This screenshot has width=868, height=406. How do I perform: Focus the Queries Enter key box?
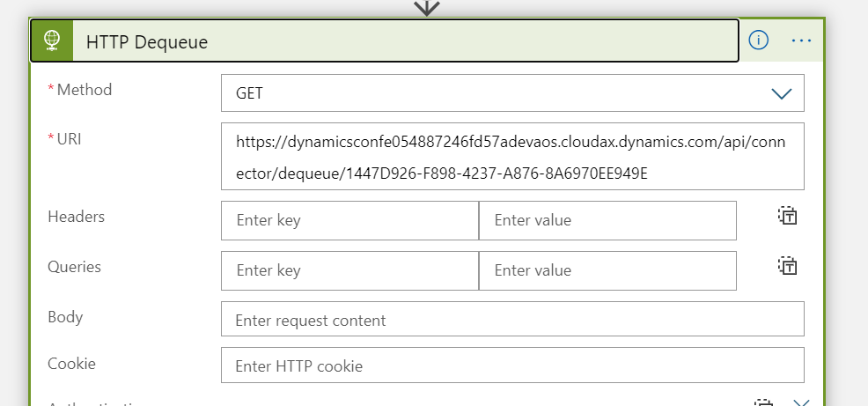(349, 270)
